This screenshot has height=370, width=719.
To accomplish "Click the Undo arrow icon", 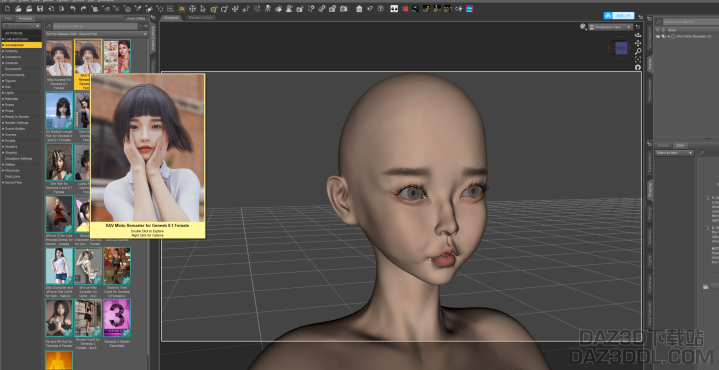I will (72, 9).
